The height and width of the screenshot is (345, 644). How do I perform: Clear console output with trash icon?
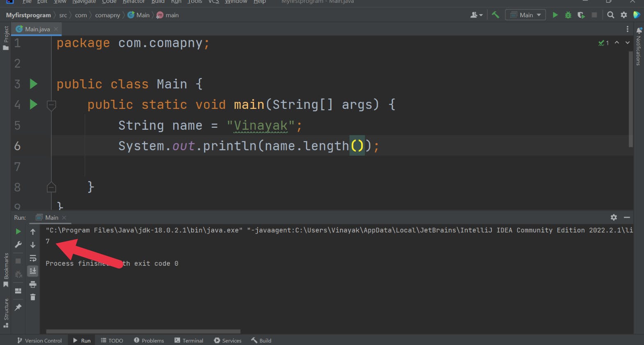coord(33,297)
